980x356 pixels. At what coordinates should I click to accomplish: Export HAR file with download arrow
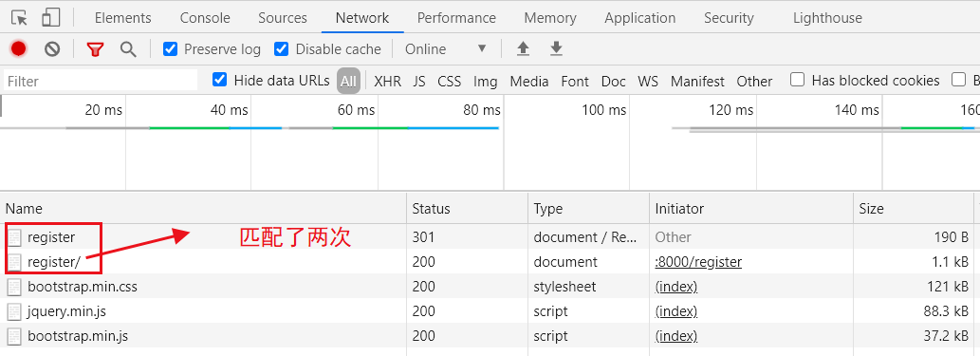click(556, 48)
